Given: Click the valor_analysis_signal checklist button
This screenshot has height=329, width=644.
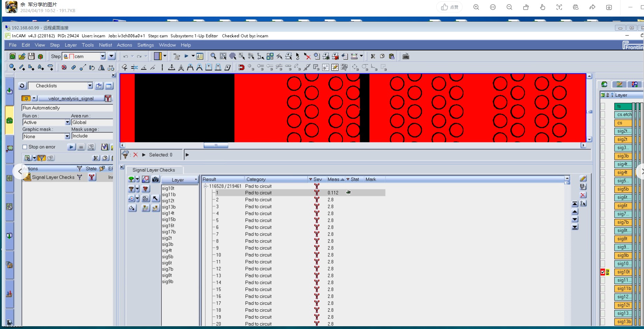Looking at the screenshot, I should (x=71, y=98).
